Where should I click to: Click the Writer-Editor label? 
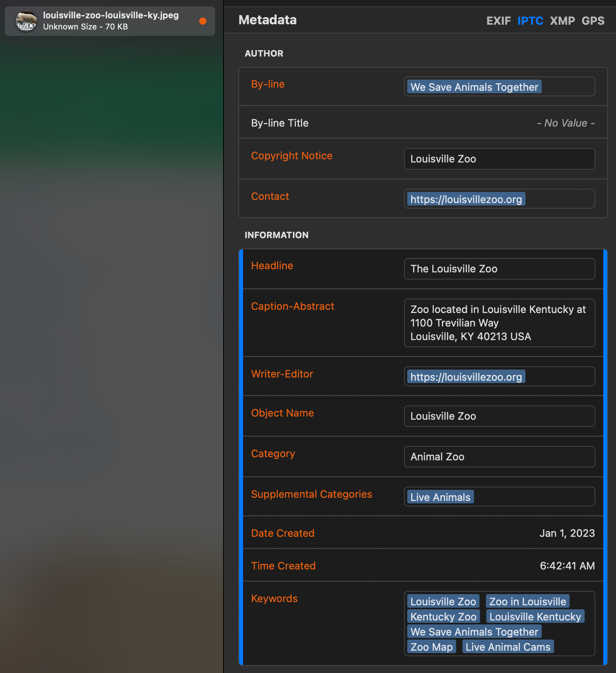point(282,374)
